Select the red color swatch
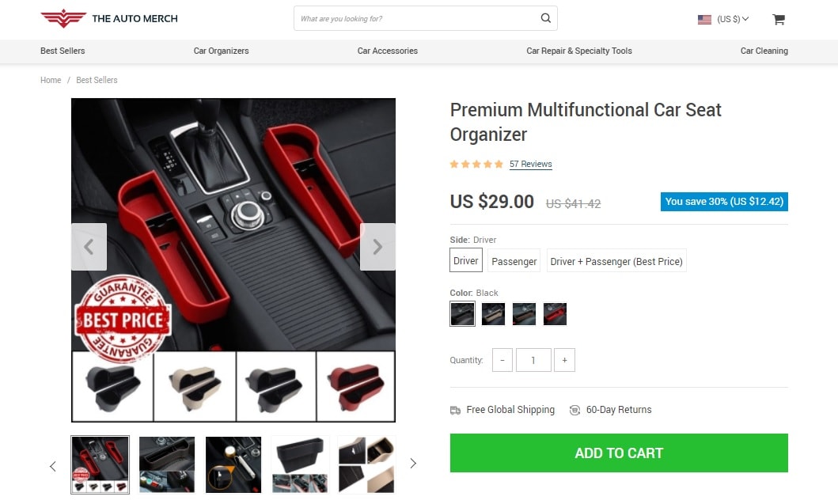 pyautogui.click(x=555, y=313)
